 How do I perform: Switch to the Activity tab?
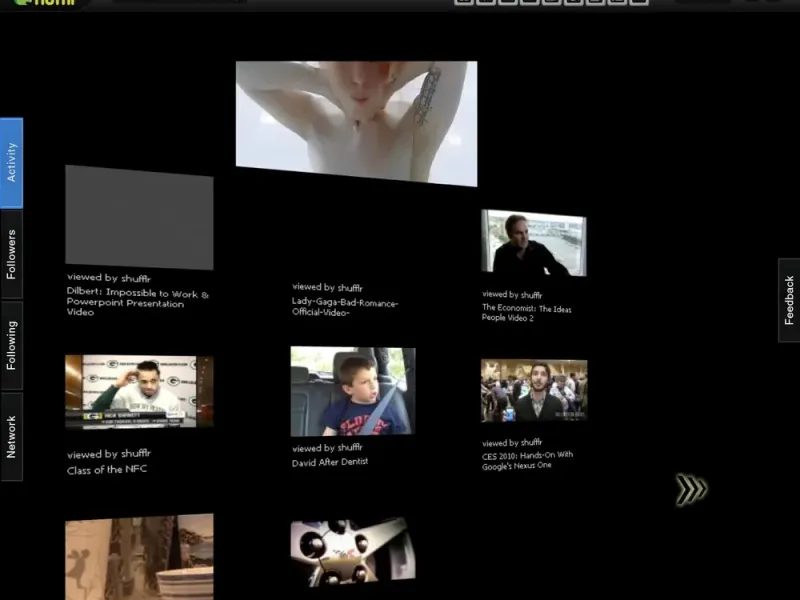[12, 163]
